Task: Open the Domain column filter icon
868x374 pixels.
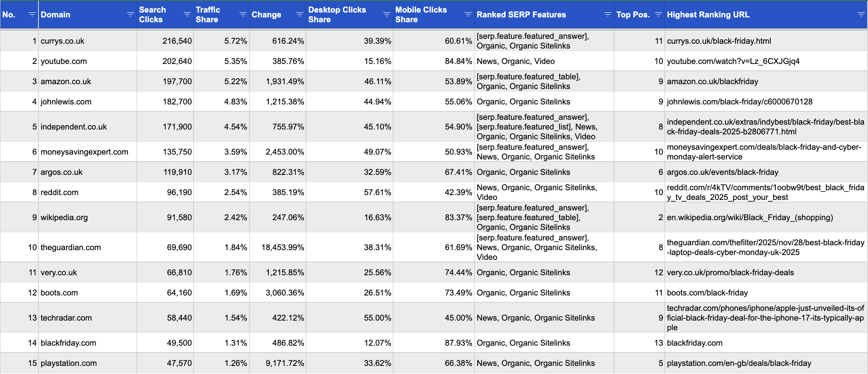Action: (130, 15)
